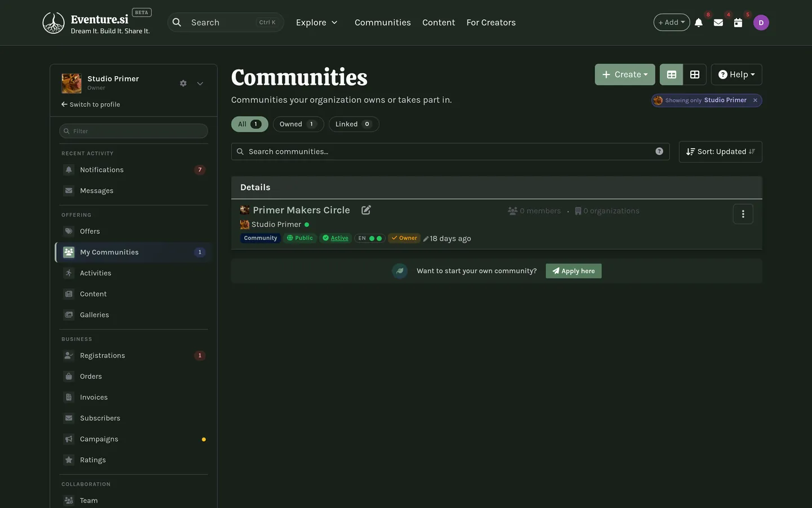Viewport: 812px width, 508px height.
Task: Click Switch to profile link
Action: pos(91,104)
